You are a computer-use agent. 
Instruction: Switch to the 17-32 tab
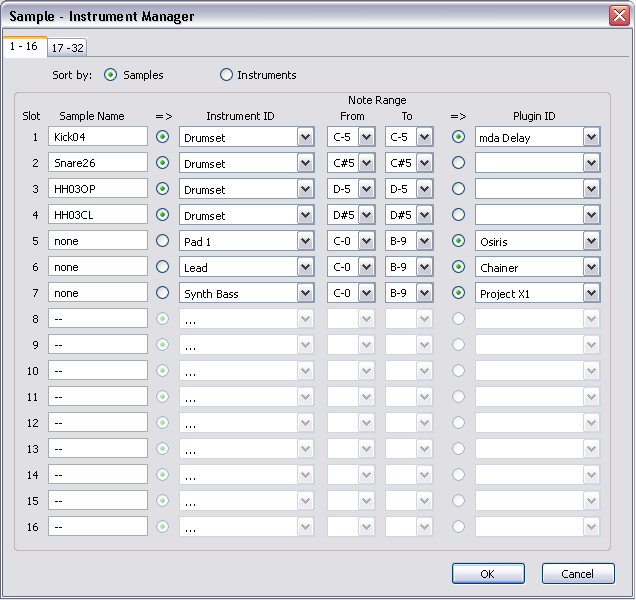tap(68, 47)
